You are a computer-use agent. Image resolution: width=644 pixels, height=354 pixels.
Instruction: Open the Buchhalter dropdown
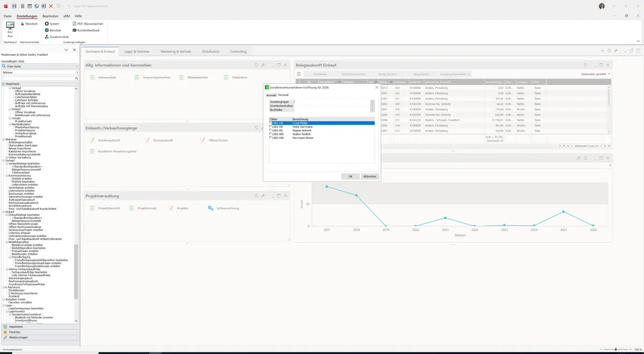(x=372, y=110)
